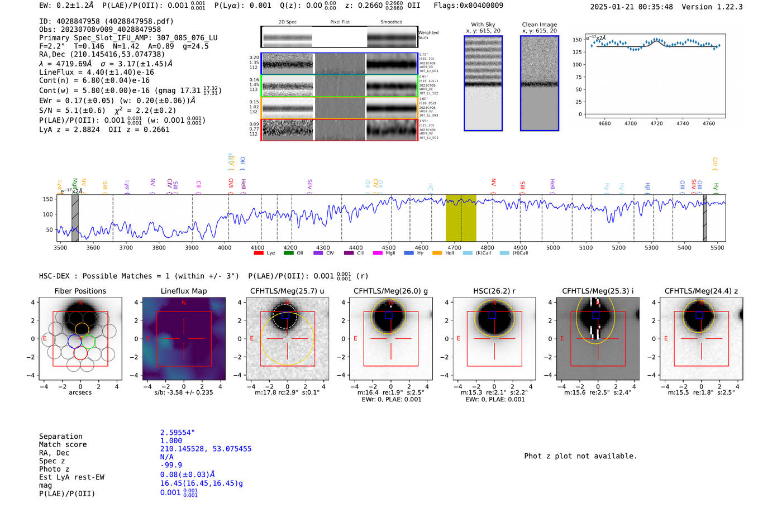Select the red-bordered 2D spectrum row
Image resolution: width=782 pixels, height=532 pixels.
340,130
